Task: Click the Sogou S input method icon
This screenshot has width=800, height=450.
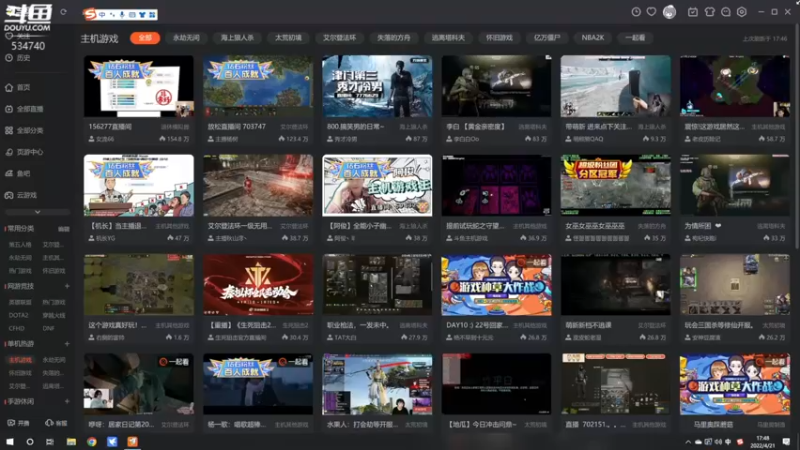Action: [x=90, y=14]
